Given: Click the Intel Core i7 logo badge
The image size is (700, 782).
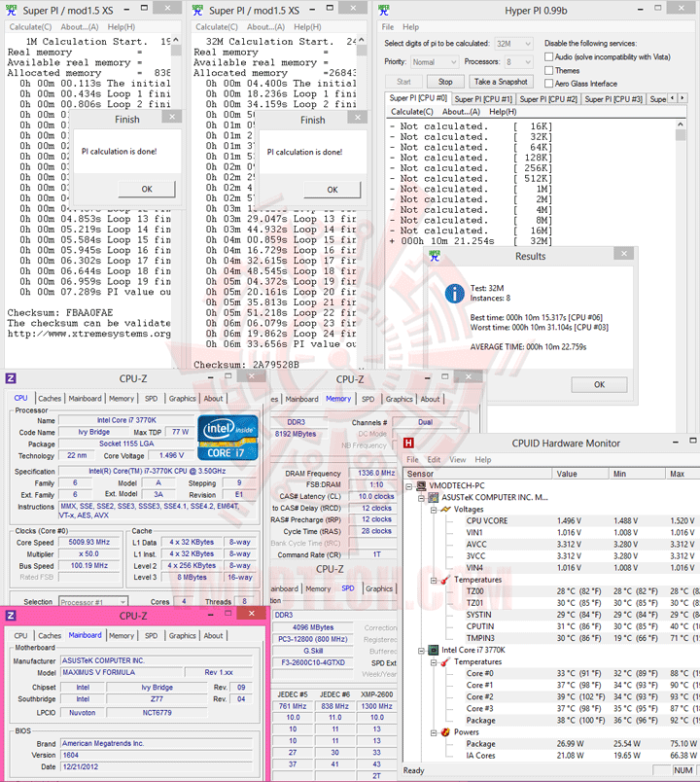Looking at the screenshot, I should point(227,438).
